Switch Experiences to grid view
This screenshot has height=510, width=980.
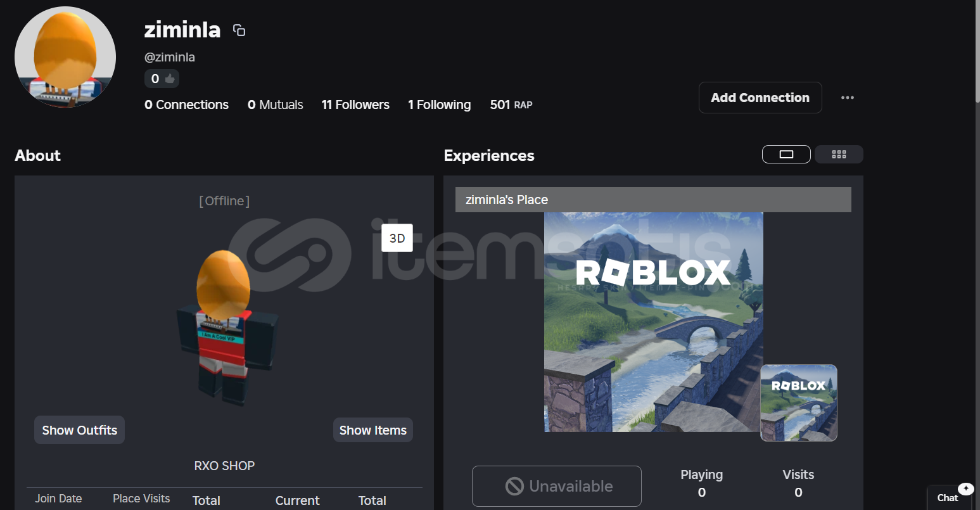click(839, 154)
